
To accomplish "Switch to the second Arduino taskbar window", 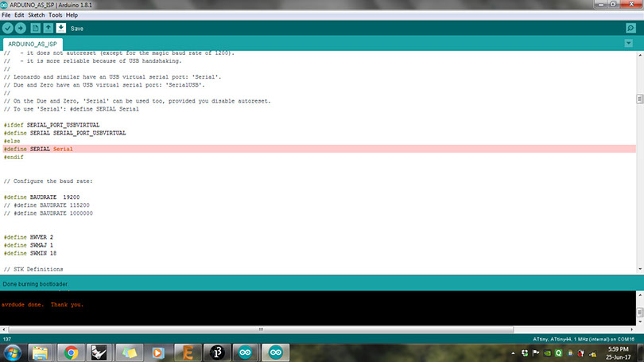I will [x=276, y=353].
